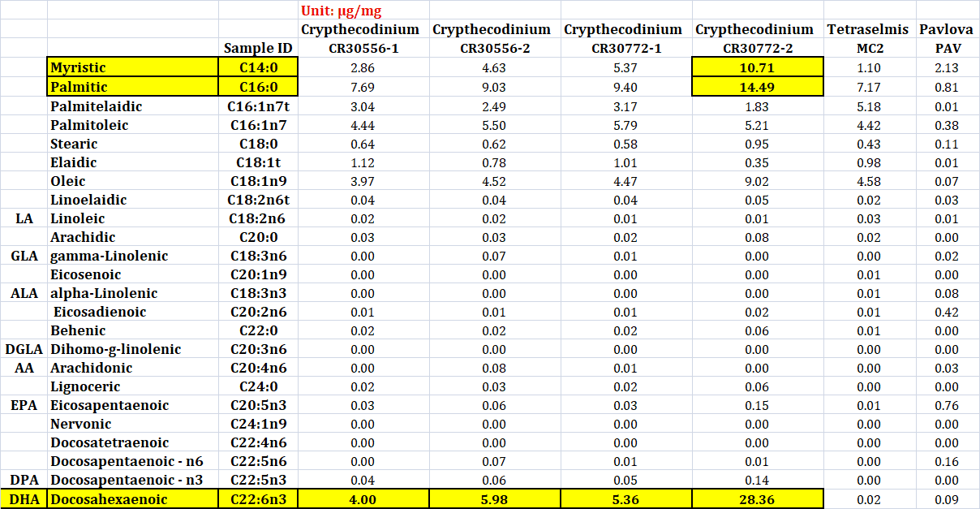The height and width of the screenshot is (509, 980).
Task: Select the Palmitelaidic MC2 value 5.18
Action: 870,106
